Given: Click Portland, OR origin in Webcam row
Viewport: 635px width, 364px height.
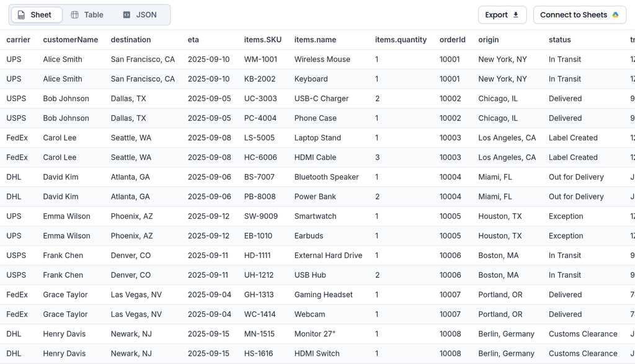Looking at the screenshot, I should coord(500,314).
